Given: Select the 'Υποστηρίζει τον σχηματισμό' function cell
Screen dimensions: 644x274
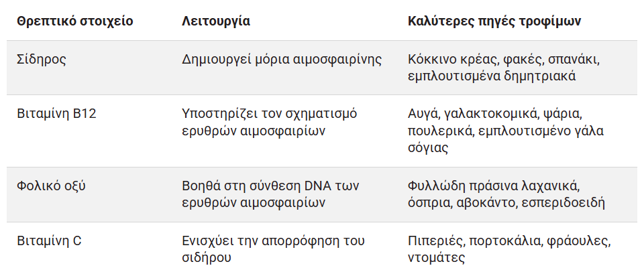Looking at the screenshot, I should [x=270, y=122].
